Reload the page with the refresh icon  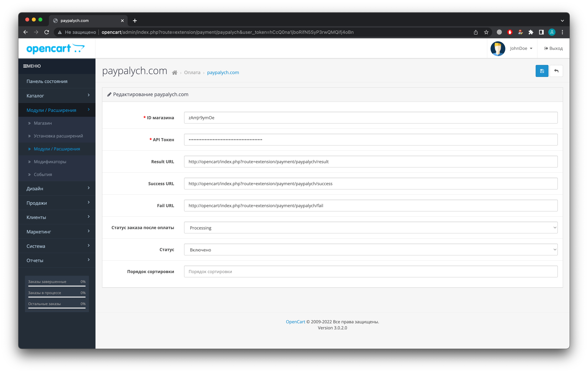click(47, 32)
